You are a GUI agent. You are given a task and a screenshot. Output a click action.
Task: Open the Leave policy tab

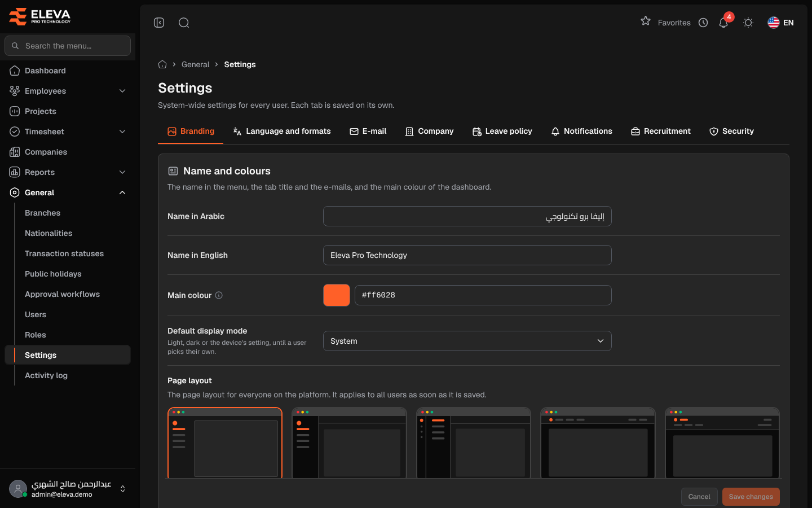point(502,131)
